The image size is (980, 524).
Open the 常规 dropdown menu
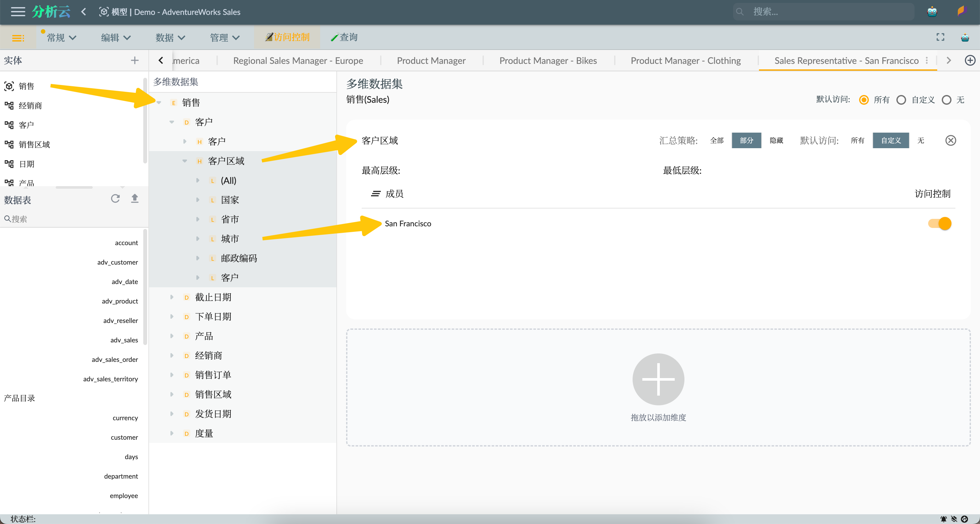(x=61, y=37)
